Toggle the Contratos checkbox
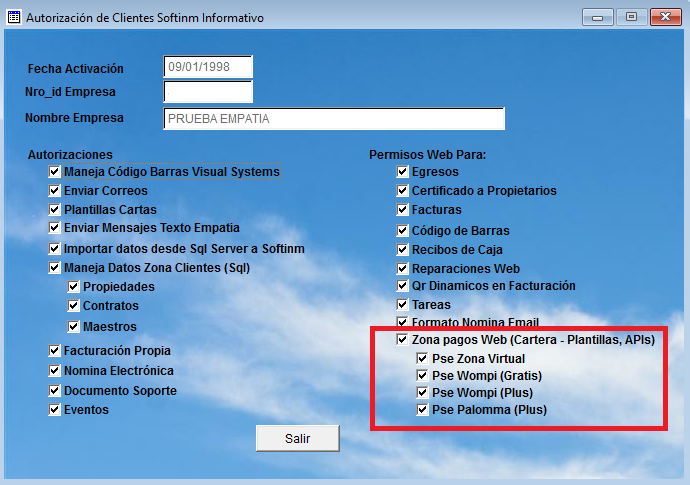The image size is (690, 485). (x=73, y=305)
